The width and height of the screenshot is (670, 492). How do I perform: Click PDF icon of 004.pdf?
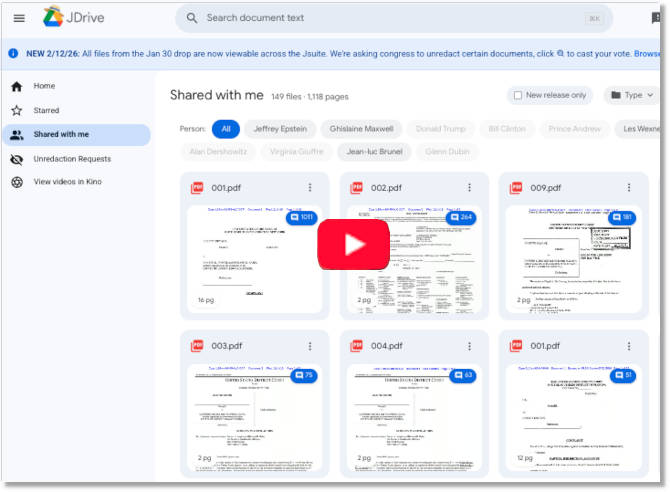pyautogui.click(x=357, y=346)
